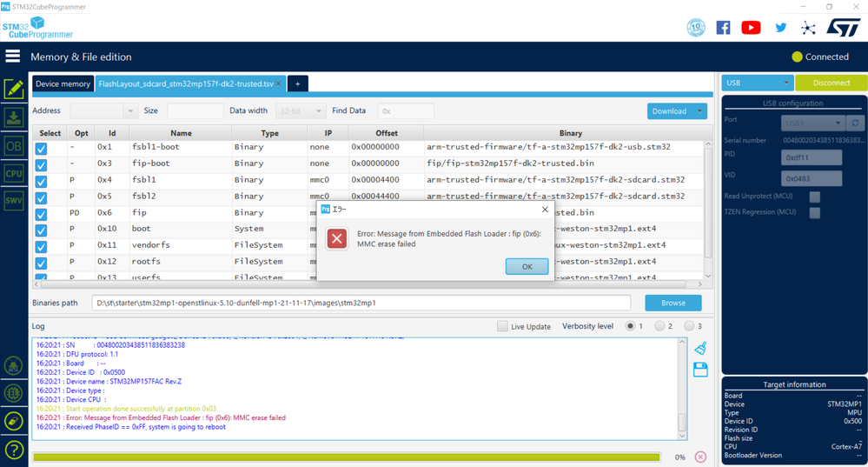Uncheck the rootfs row checkbox
The height and width of the screenshot is (467, 868).
click(41, 264)
